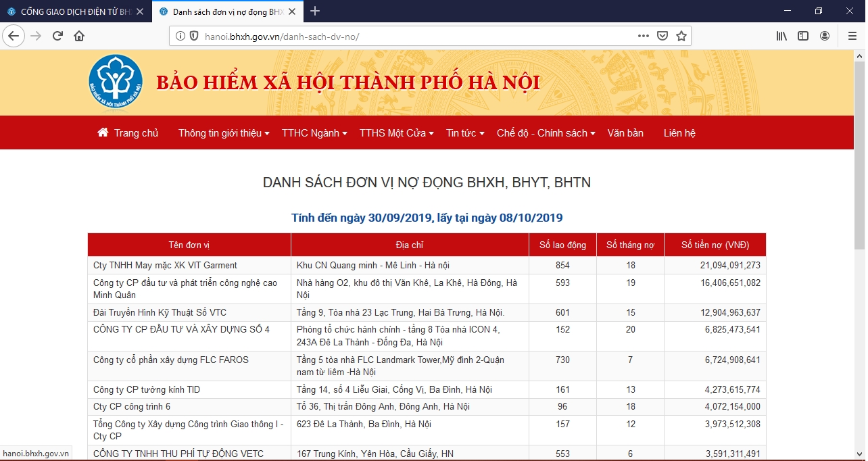Image resolution: width=868 pixels, height=461 pixels.
Task: Reload the current page
Action: click(x=57, y=36)
